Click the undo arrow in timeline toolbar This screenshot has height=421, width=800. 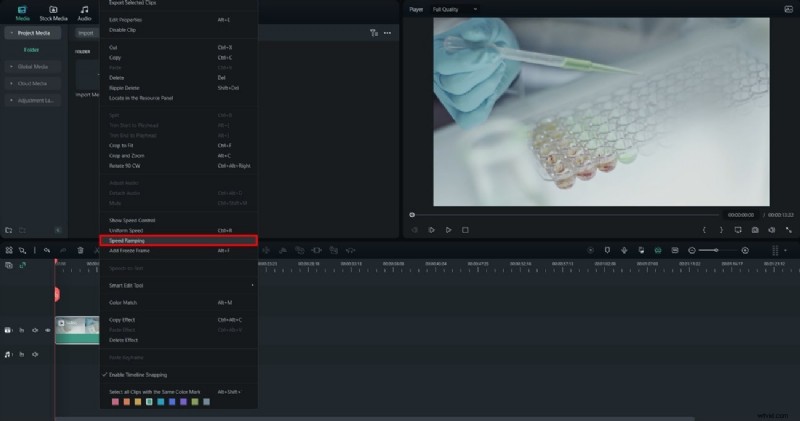coord(49,250)
